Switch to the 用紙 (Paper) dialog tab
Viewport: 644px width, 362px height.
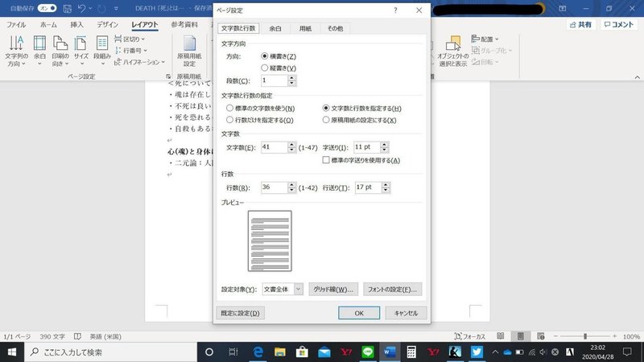[305, 28]
